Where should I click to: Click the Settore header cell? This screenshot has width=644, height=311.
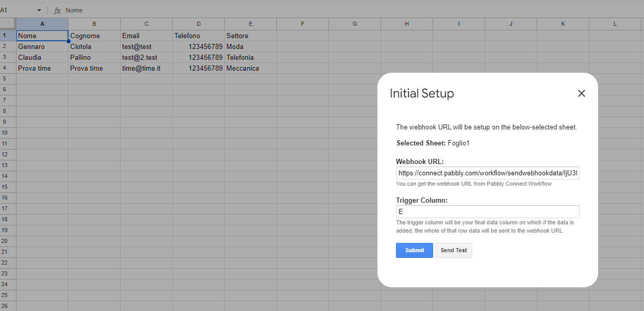[x=251, y=36]
